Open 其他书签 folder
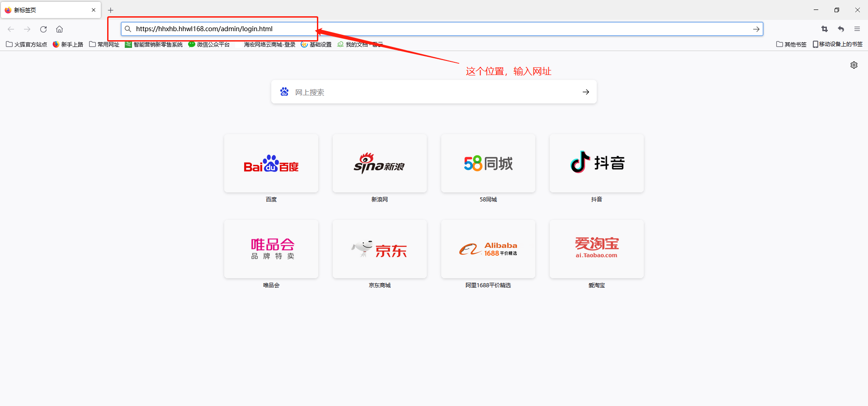Image resolution: width=868 pixels, height=406 pixels. tap(792, 44)
